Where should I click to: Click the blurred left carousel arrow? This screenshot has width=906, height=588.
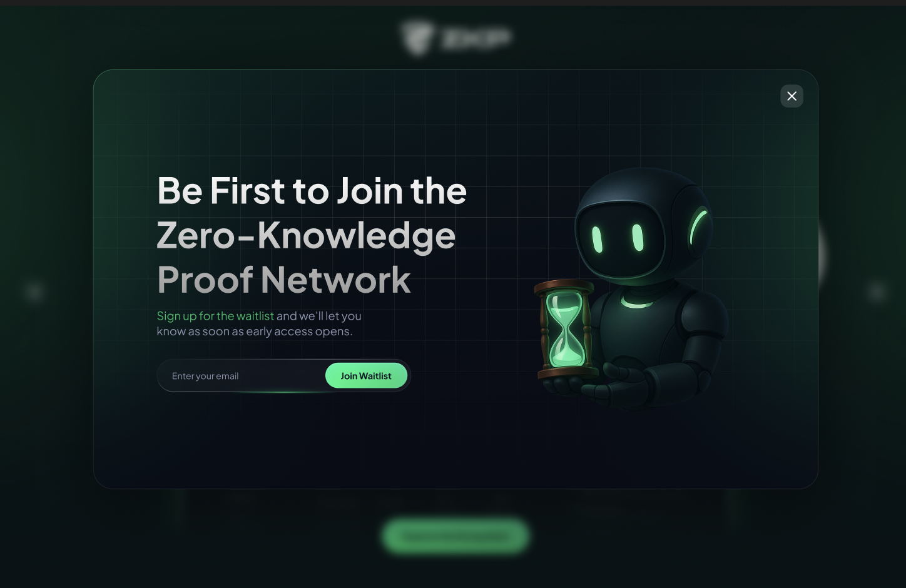tap(34, 291)
